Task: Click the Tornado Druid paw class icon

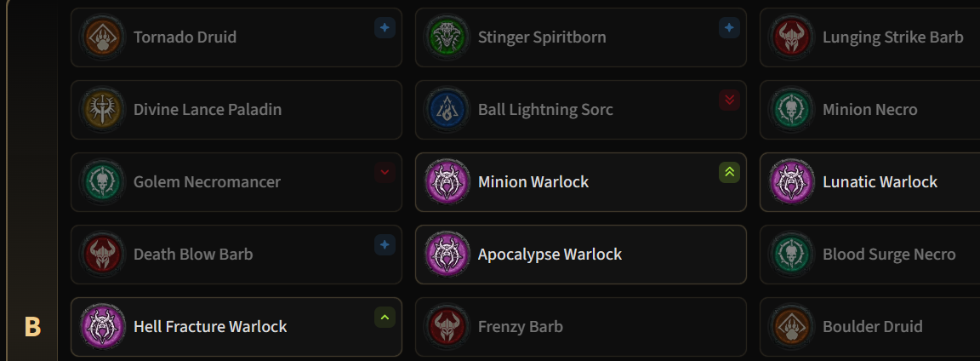Action: (102, 37)
